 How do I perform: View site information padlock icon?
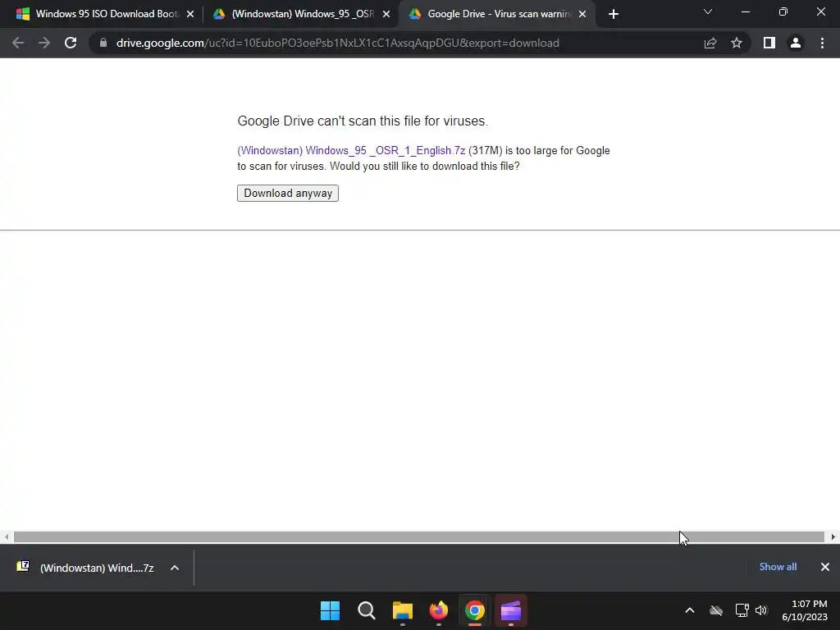click(103, 43)
